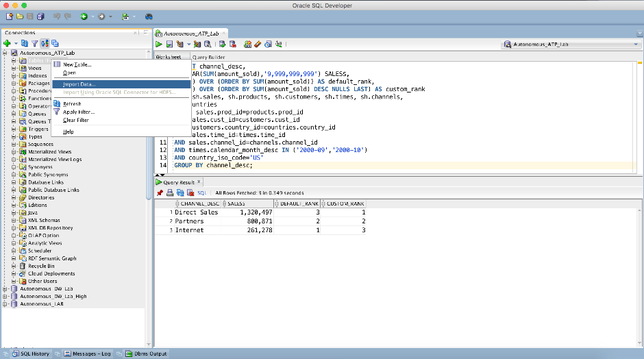Click the green New Connection plus icon
The height and width of the screenshot is (359, 644).
pos(7,43)
